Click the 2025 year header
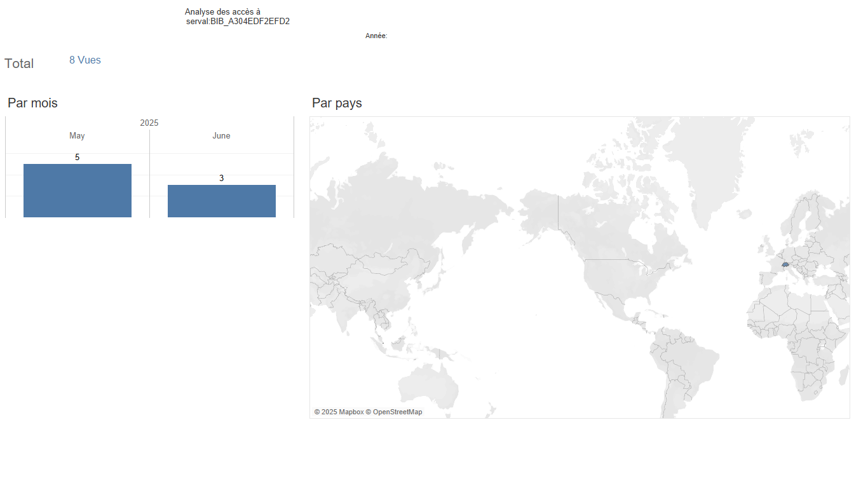Screen dimensions: 868x488 pyautogui.click(x=149, y=123)
